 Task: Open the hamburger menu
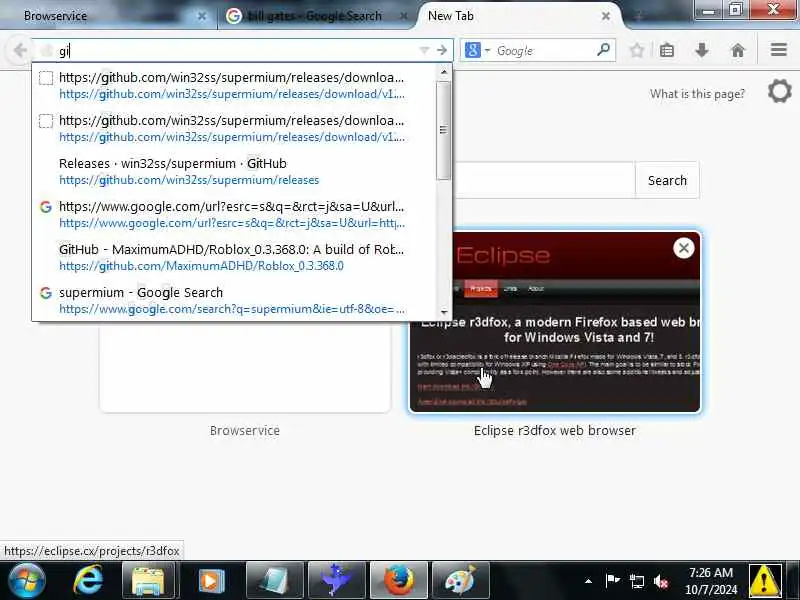click(x=779, y=50)
